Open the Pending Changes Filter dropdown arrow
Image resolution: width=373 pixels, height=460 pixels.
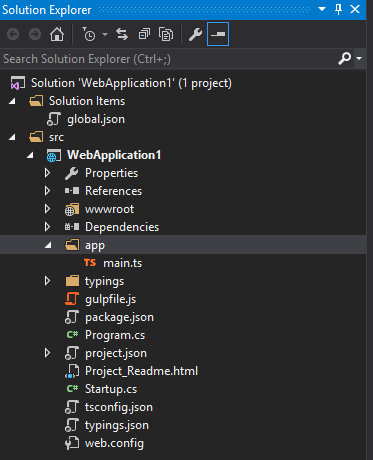point(105,34)
